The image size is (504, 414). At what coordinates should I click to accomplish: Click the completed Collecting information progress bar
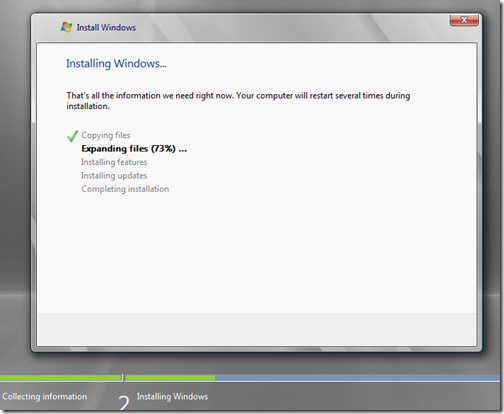(60, 378)
